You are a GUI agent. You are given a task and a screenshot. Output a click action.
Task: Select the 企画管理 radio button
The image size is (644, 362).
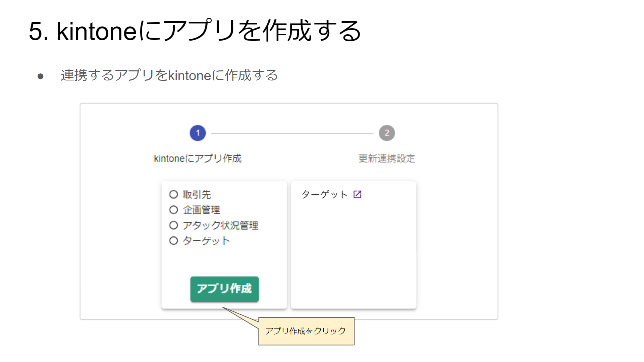[173, 210]
